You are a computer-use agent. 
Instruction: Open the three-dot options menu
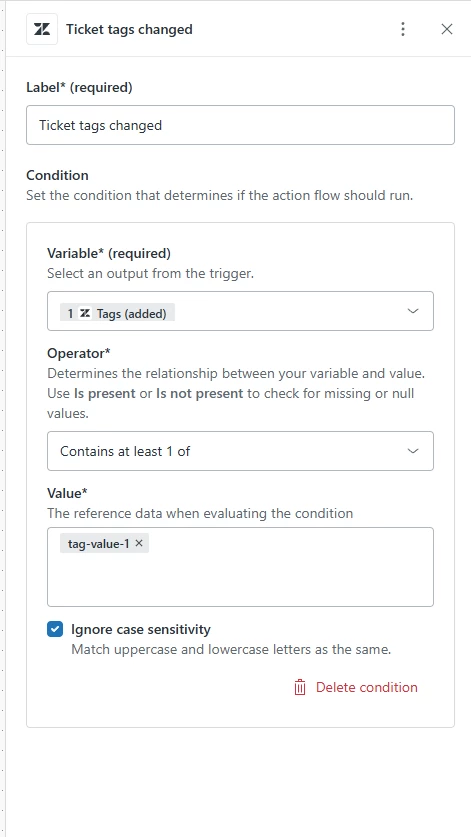tap(403, 29)
